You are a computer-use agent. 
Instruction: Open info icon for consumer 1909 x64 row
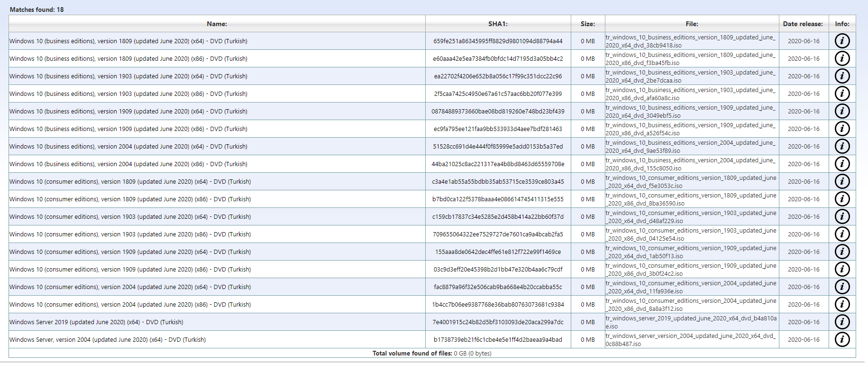[842, 252]
